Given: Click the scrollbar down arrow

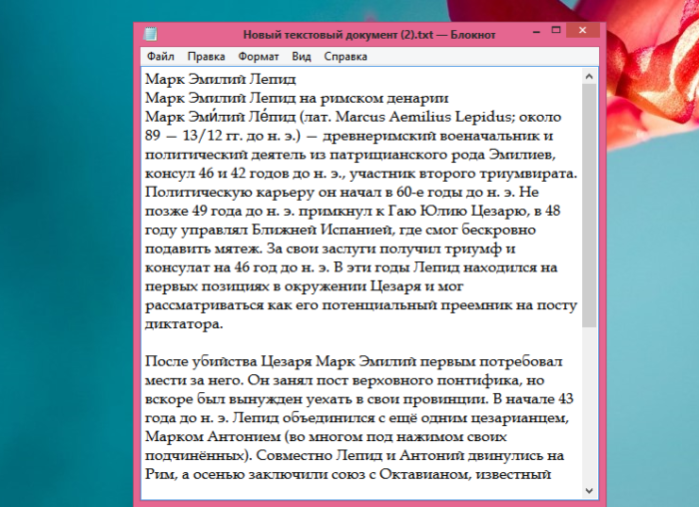Looking at the screenshot, I should [589, 491].
